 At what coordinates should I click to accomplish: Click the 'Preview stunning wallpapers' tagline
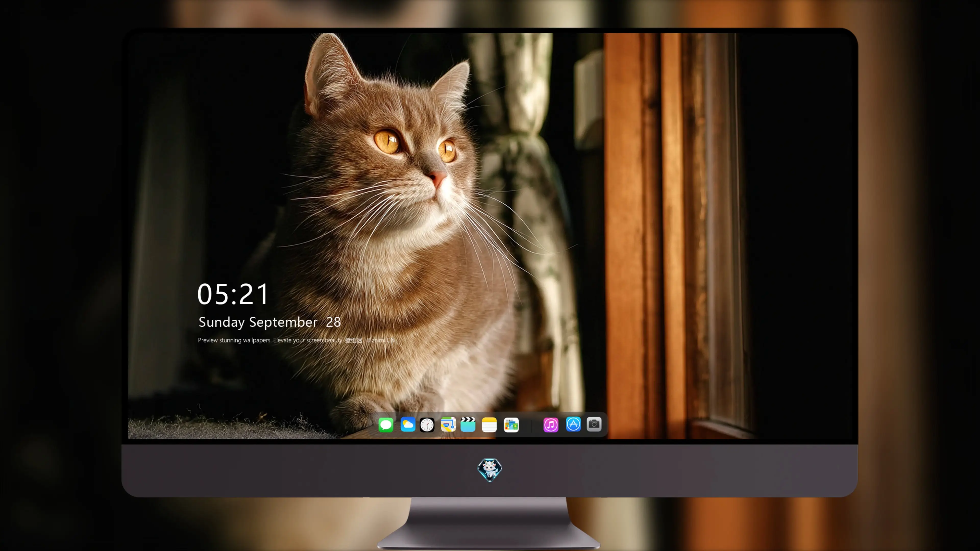[296, 340]
